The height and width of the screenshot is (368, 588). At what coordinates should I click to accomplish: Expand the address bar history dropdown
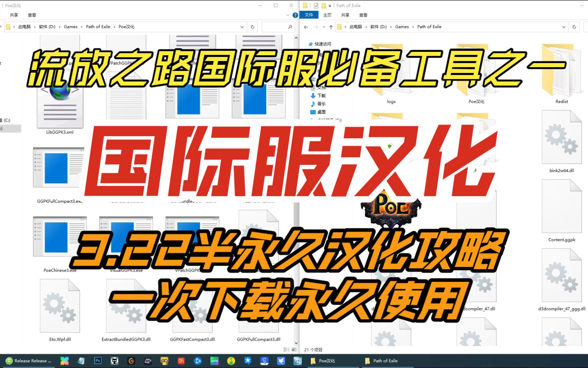click(563, 27)
